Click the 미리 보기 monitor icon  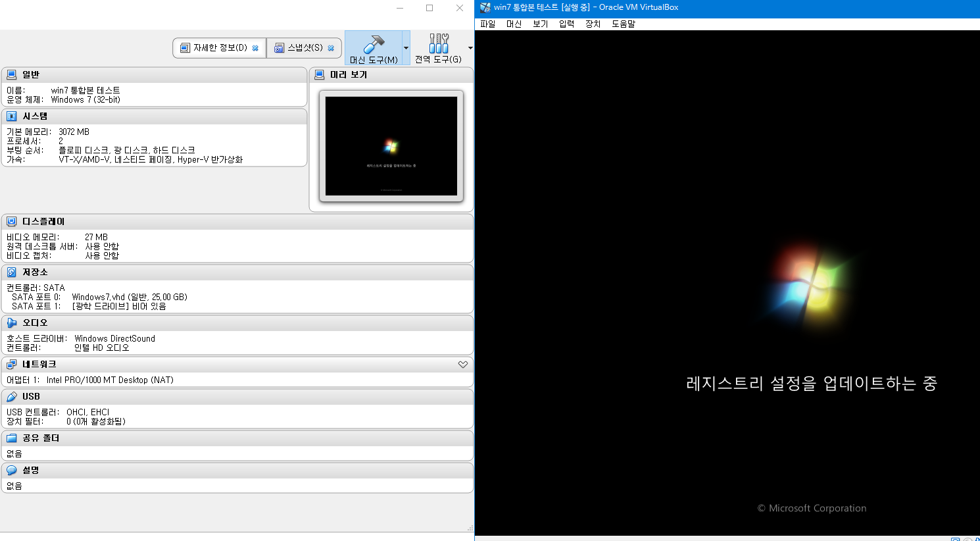pyautogui.click(x=320, y=74)
